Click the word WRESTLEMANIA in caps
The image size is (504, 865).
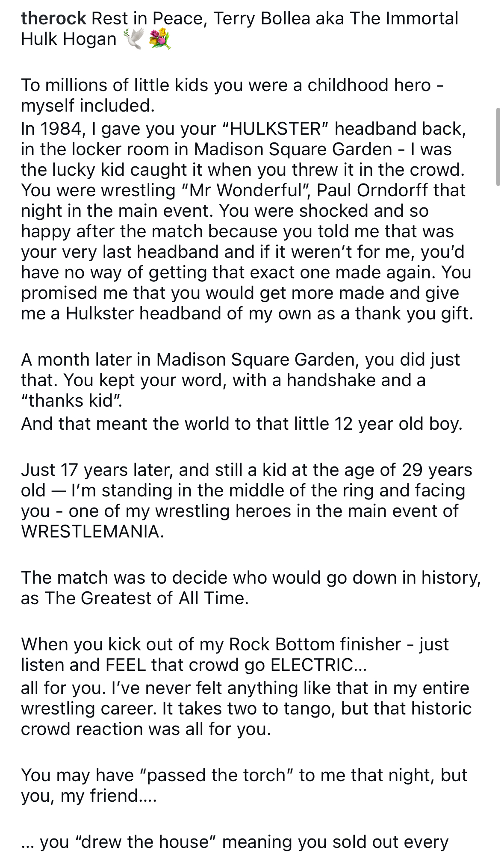click(92, 531)
